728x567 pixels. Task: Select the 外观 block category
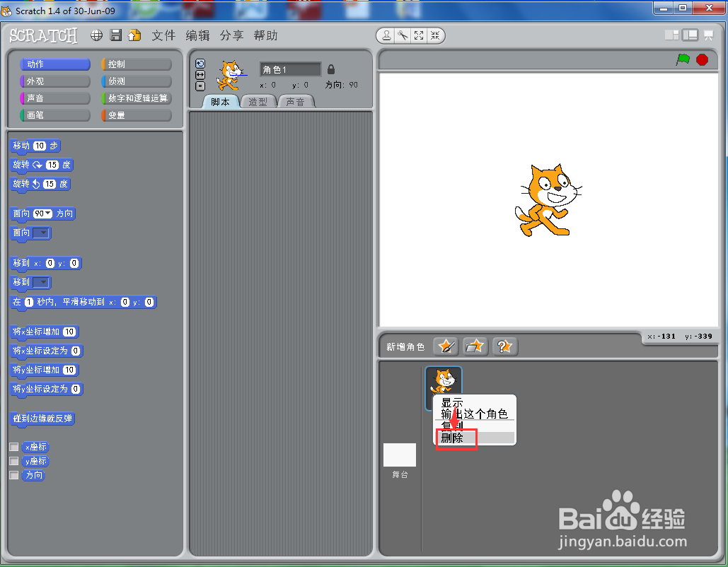tap(54, 81)
